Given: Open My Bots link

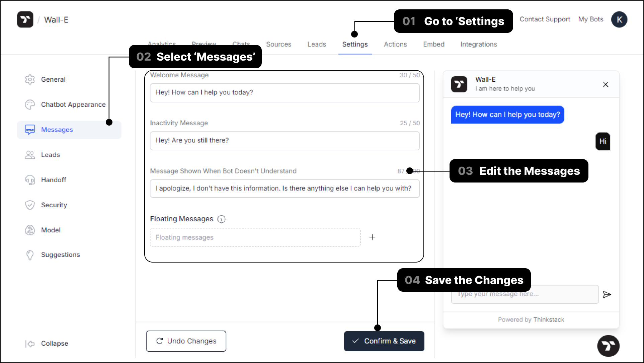Looking at the screenshot, I should [591, 19].
